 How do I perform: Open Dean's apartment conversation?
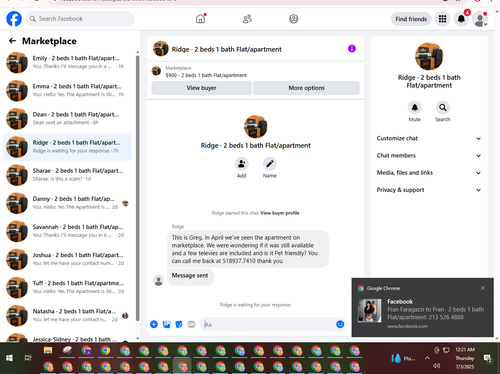point(67,119)
